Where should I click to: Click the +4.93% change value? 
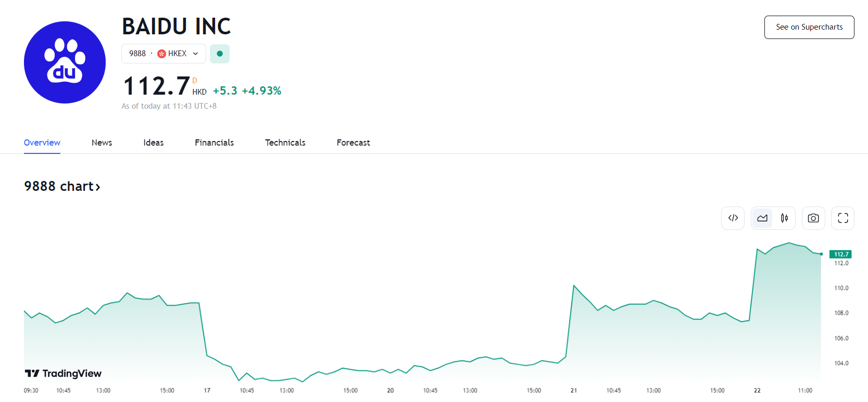261,90
